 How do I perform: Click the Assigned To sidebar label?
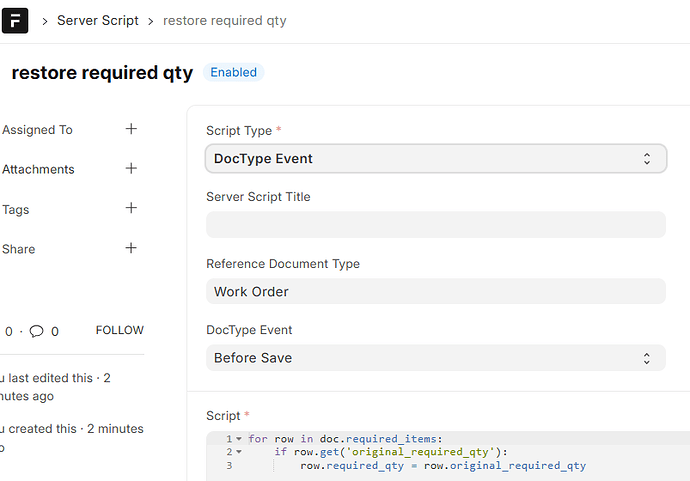37,130
